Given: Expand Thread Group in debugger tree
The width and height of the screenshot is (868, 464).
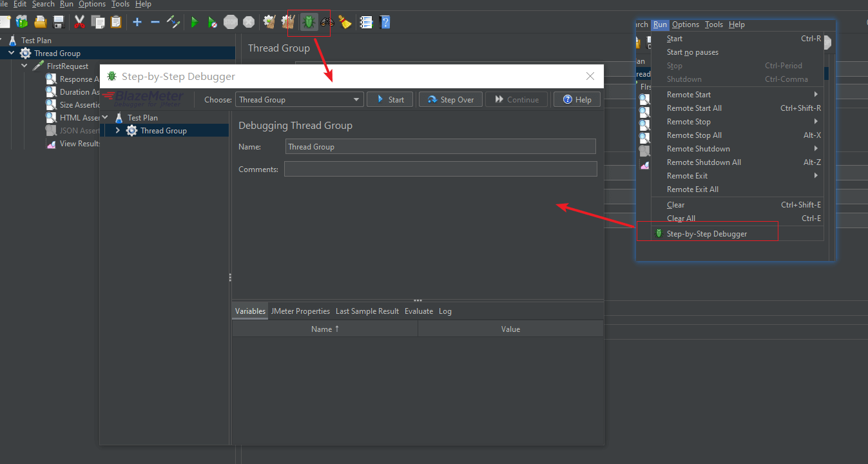Looking at the screenshot, I should pyautogui.click(x=118, y=130).
